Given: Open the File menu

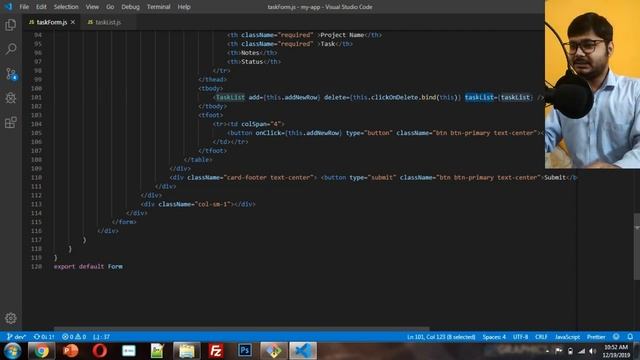Looking at the screenshot, I should click(24, 7).
